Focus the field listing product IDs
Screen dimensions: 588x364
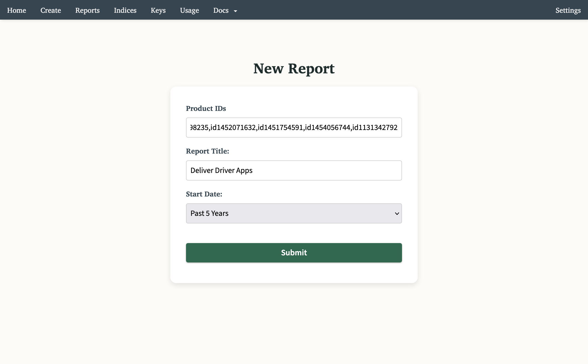point(294,127)
